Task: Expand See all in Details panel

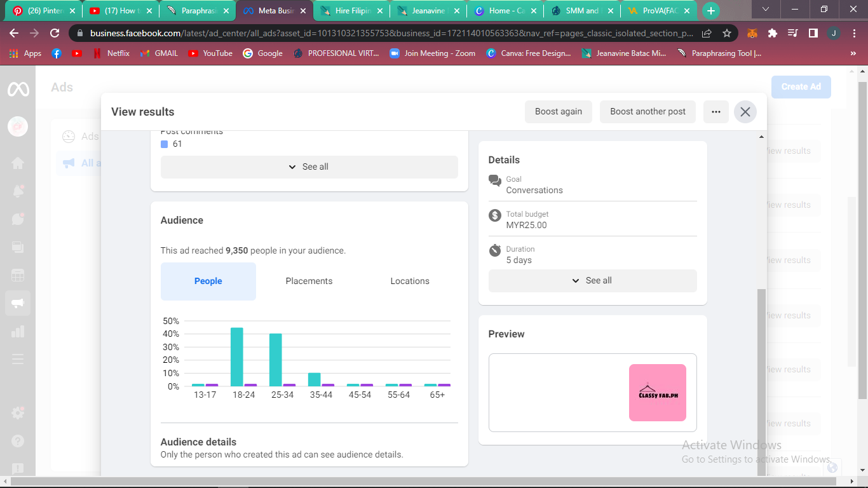Action: click(x=593, y=281)
